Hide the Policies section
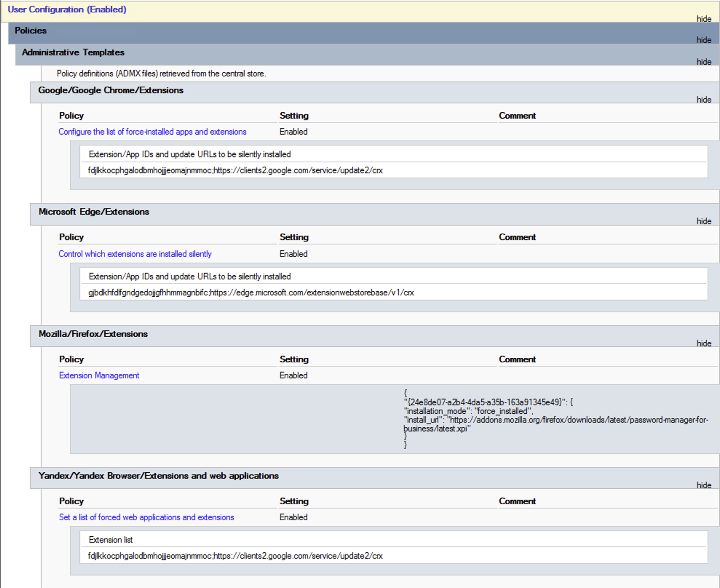Image resolution: width=720 pixels, height=588 pixels. 704,40
